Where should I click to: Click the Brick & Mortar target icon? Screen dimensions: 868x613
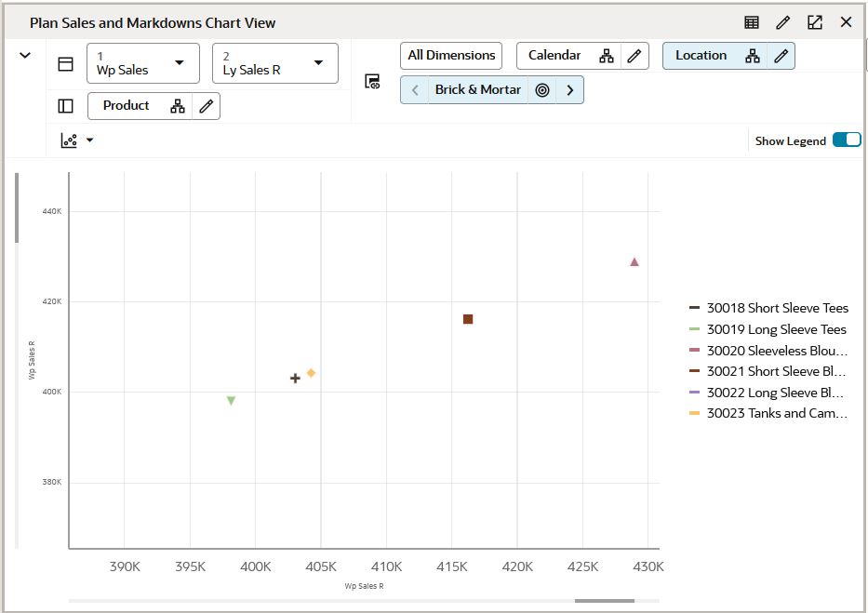(x=541, y=90)
